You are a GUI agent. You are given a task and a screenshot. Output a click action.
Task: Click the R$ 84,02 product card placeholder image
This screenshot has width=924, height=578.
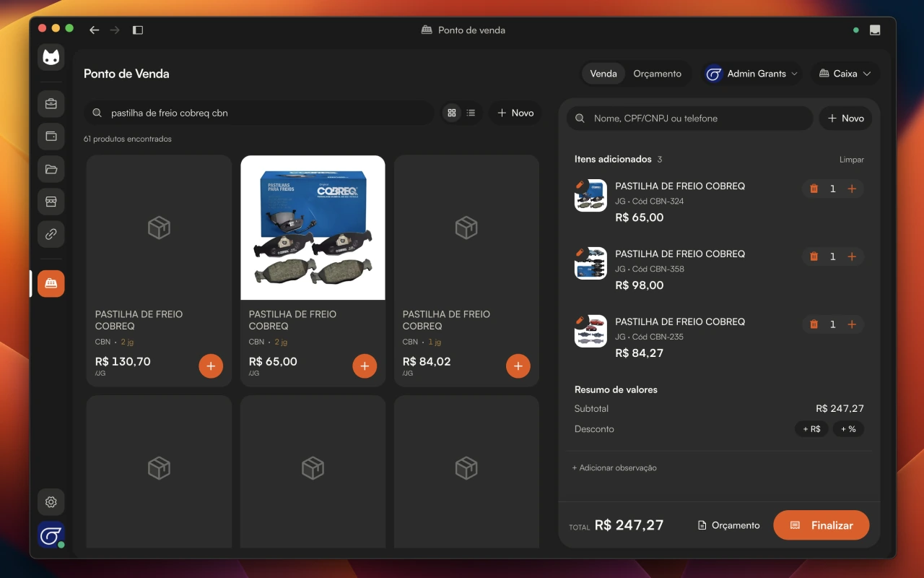pyautogui.click(x=466, y=228)
